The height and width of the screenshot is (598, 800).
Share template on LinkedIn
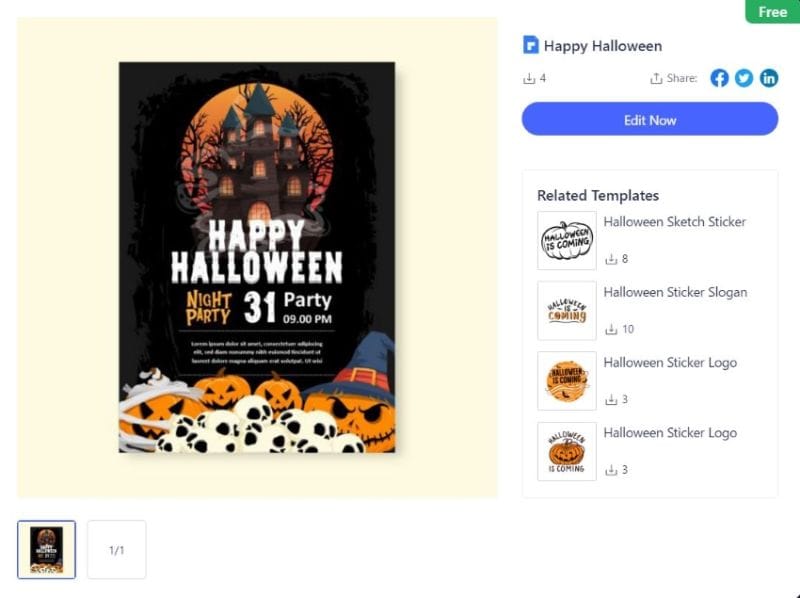[x=769, y=78]
